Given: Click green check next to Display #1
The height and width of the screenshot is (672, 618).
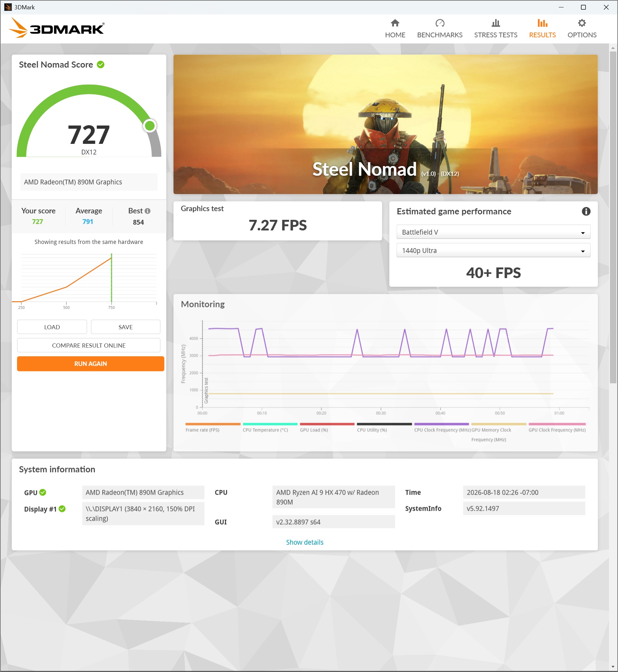Looking at the screenshot, I should (x=62, y=509).
